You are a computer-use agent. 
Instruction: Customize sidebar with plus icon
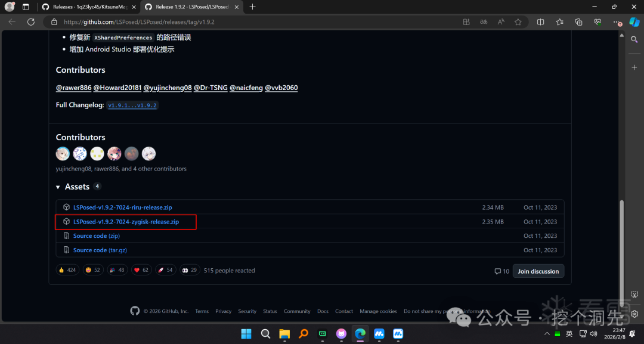[634, 67]
